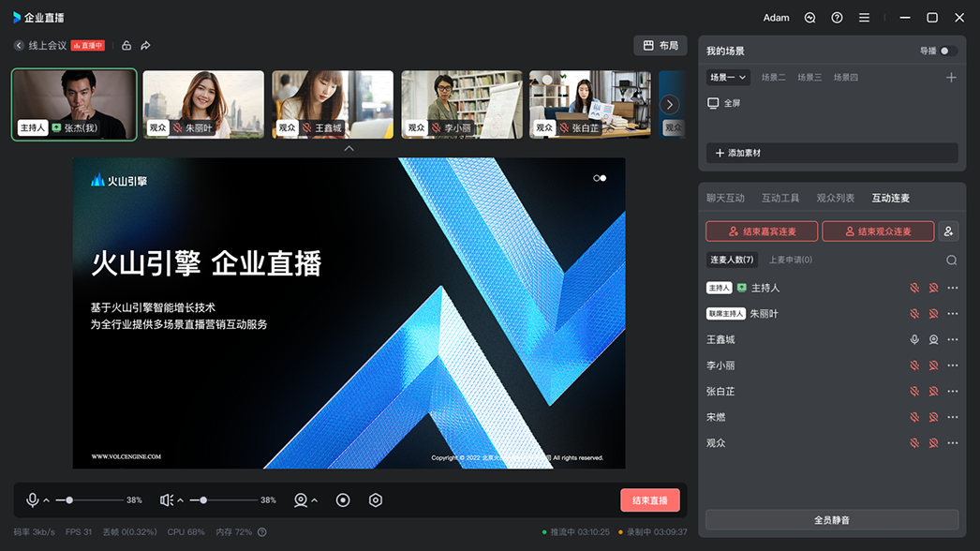
Task: Open the 观众列表 tab
Action: click(835, 198)
